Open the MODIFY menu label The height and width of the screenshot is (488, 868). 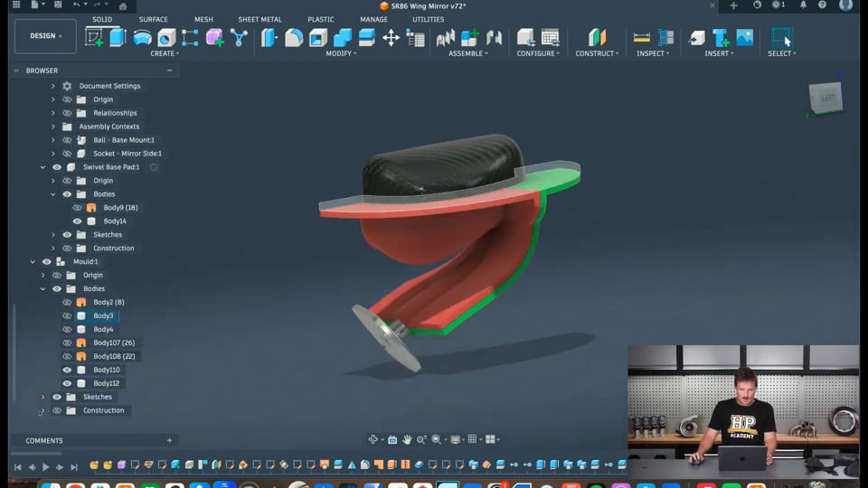[341, 53]
